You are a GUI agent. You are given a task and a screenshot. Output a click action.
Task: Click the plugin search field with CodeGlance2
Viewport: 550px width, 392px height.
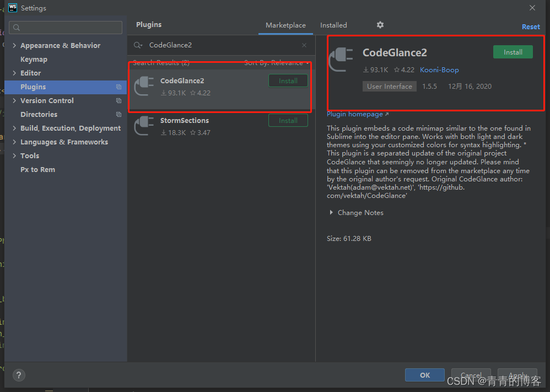(x=221, y=45)
